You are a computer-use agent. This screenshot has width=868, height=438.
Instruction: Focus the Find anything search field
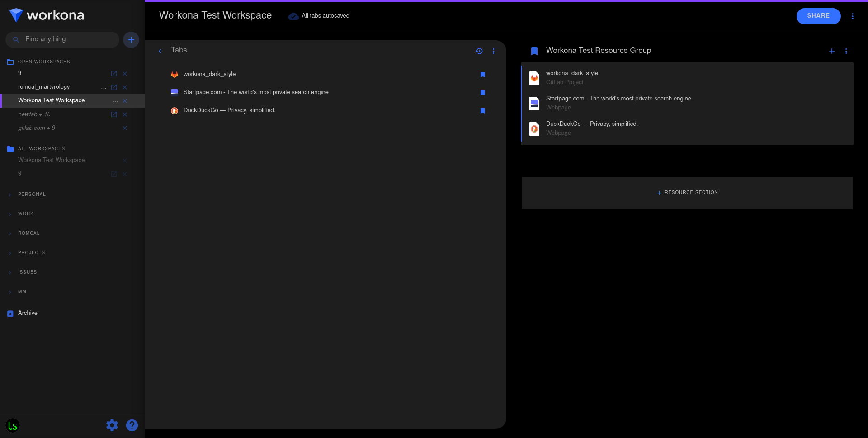click(x=62, y=40)
